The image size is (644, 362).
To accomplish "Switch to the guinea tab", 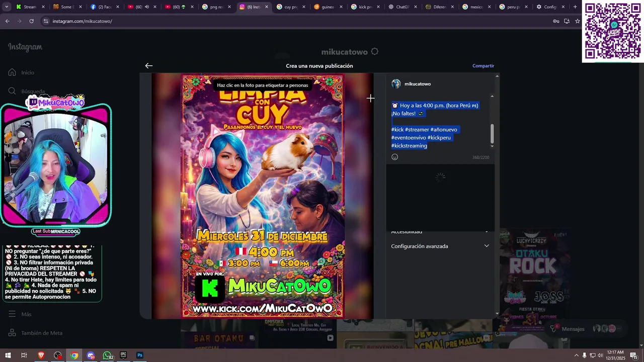I will point(328,7).
